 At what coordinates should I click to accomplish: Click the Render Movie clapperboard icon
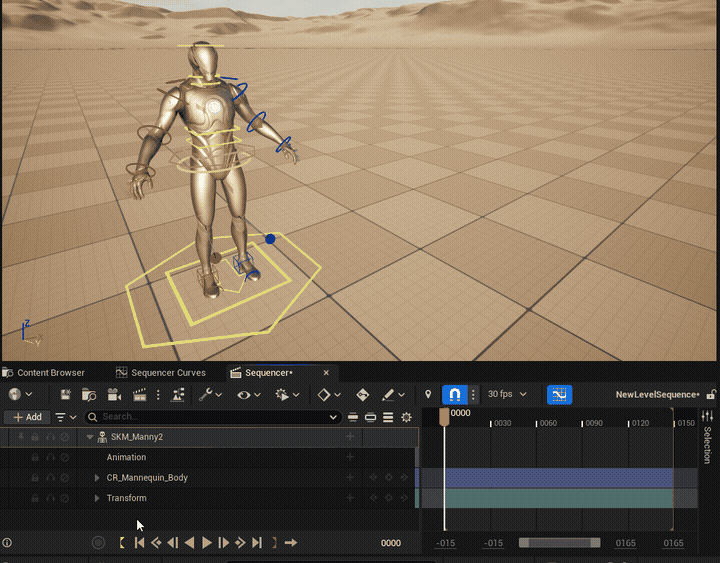[140, 395]
